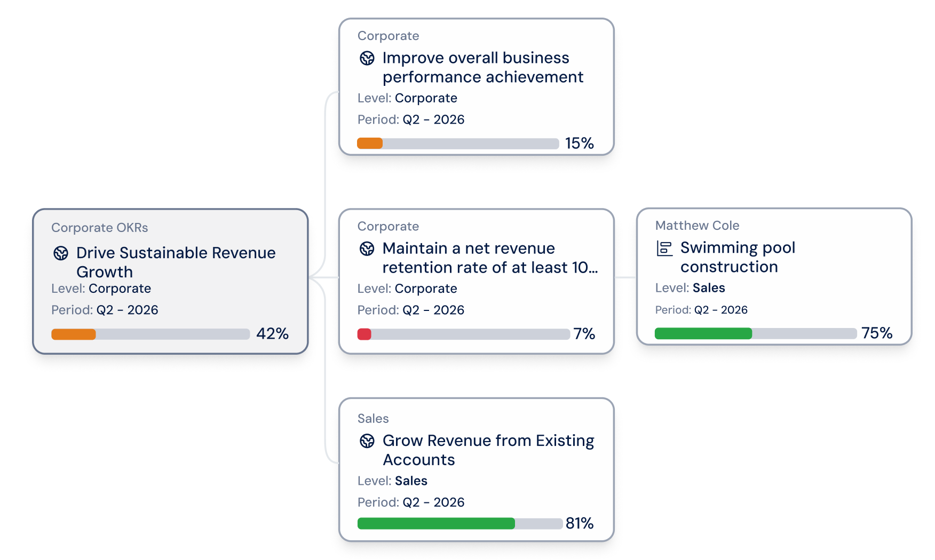This screenshot has width=935, height=560.
Task: Click Level: Sales on Swimming pool card
Action: (690, 288)
